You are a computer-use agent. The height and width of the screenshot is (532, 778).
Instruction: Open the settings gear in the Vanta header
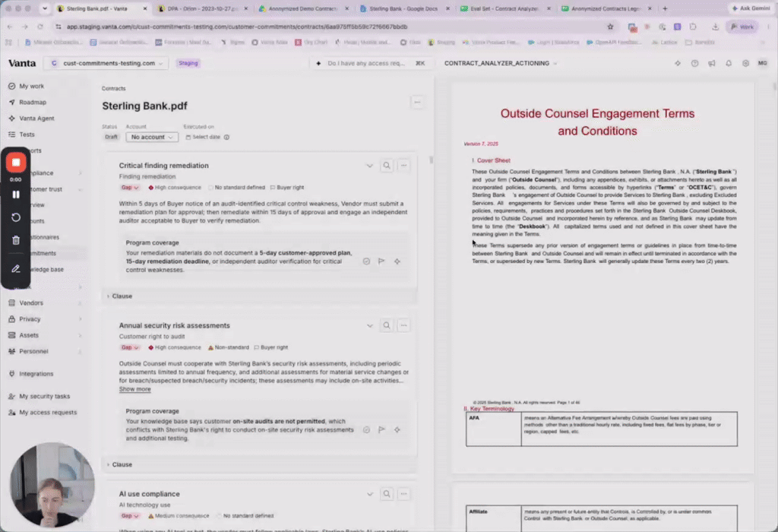coord(745,64)
